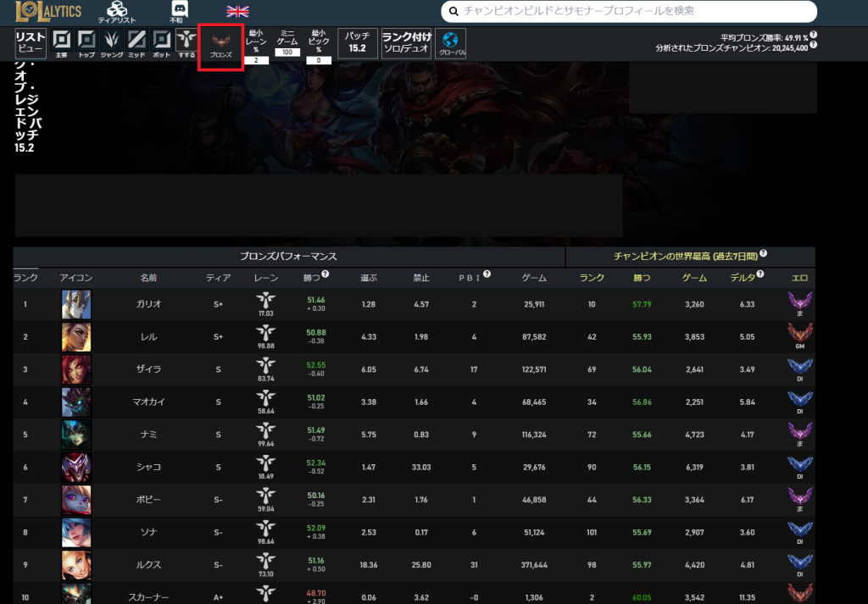
Task: Filter by Bot (ボット) lane icon
Action: [x=162, y=42]
